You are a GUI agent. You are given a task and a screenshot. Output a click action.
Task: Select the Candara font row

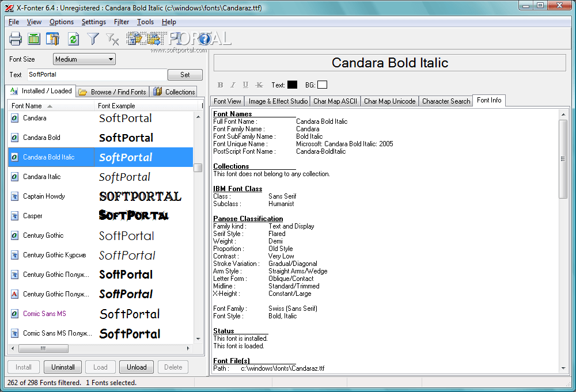[100, 118]
